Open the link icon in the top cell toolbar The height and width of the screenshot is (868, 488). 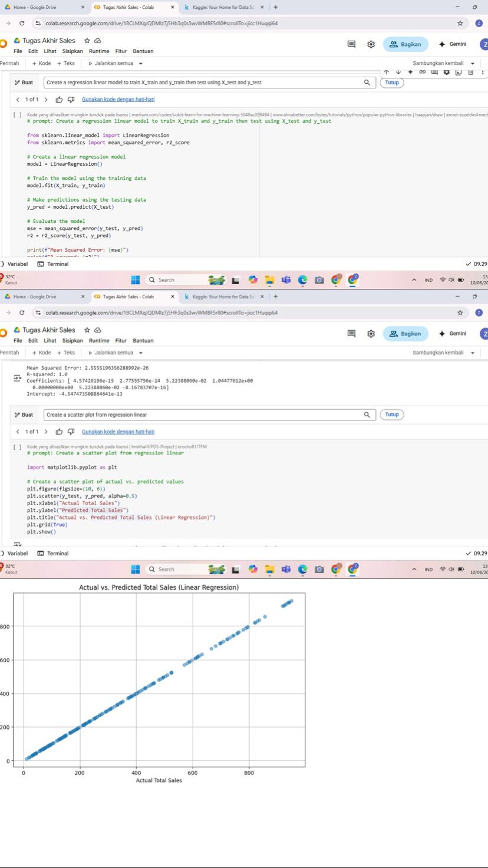pos(423,72)
